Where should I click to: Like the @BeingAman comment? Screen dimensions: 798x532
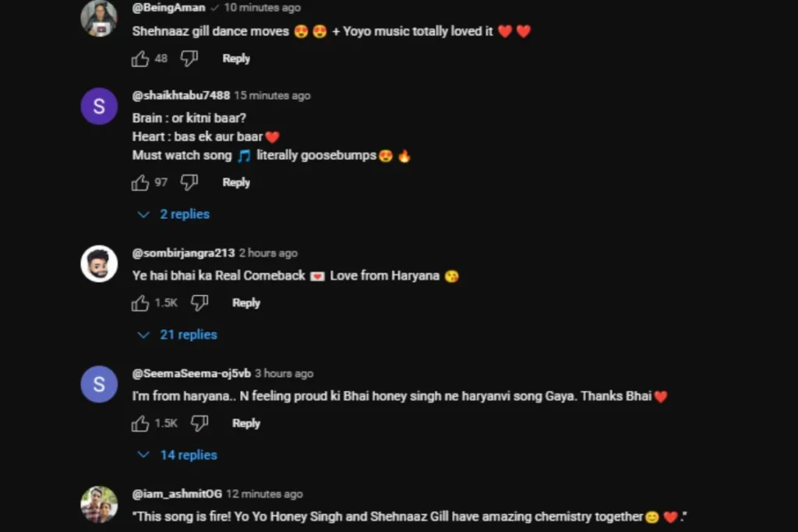[x=140, y=59]
